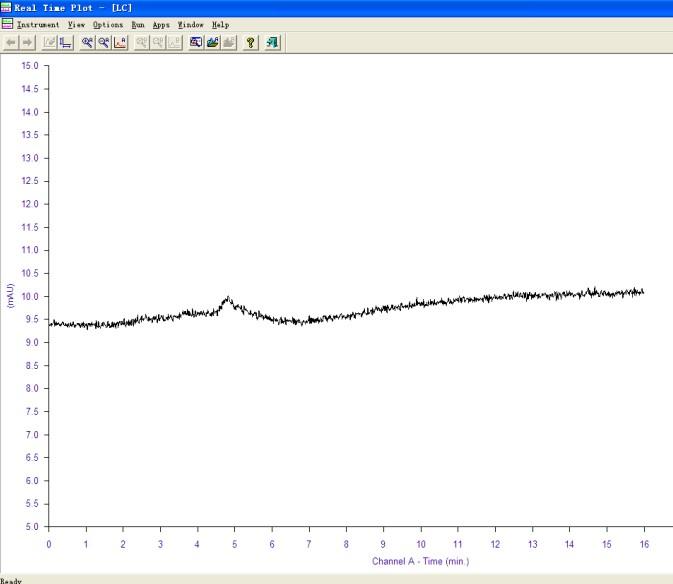
Task: Click the 8 x-axis time value
Action: point(346,544)
